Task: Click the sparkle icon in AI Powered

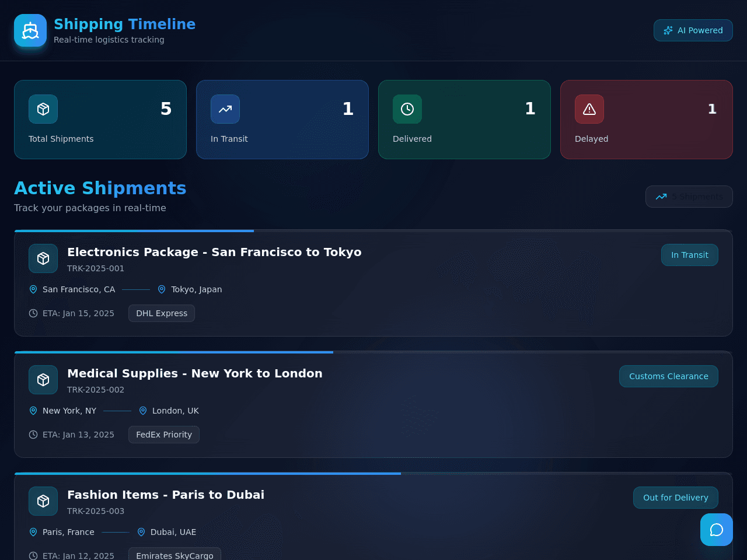Action: coord(668,30)
